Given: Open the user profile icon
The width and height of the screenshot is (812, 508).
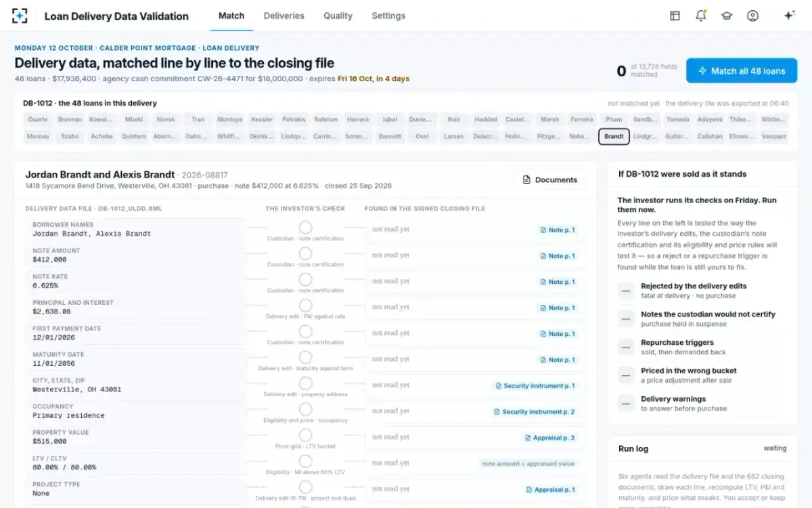Looking at the screenshot, I should click(x=752, y=16).
